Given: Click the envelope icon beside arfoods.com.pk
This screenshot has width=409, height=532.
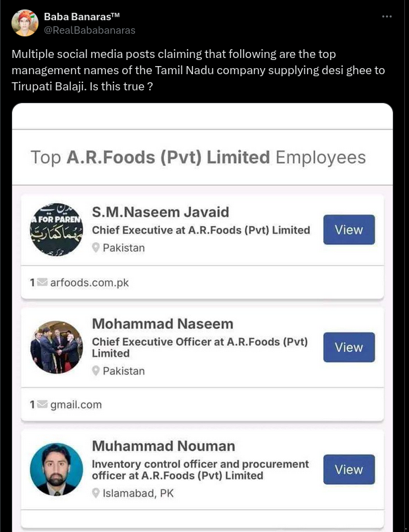Looking at the screenshot, I should [x=43, y=283].
